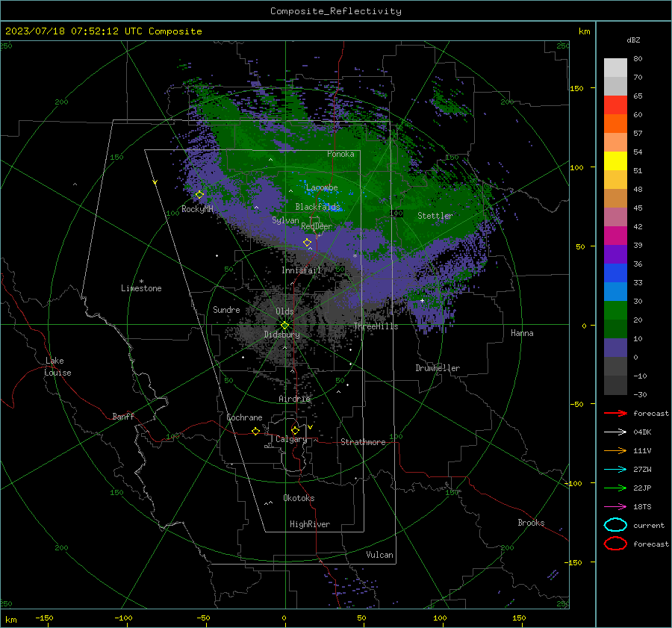The width and height of the screenshot is (672, 628).
Task: Click the orange 111V arrow icon
Action: (x=615, y=450)
